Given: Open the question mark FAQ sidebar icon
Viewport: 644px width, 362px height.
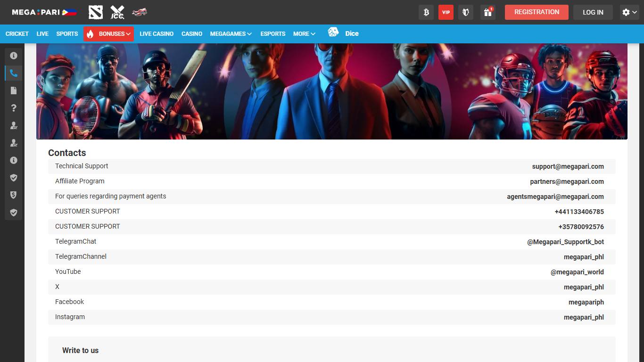Looking at the screenshot, I should click(14, 108).
